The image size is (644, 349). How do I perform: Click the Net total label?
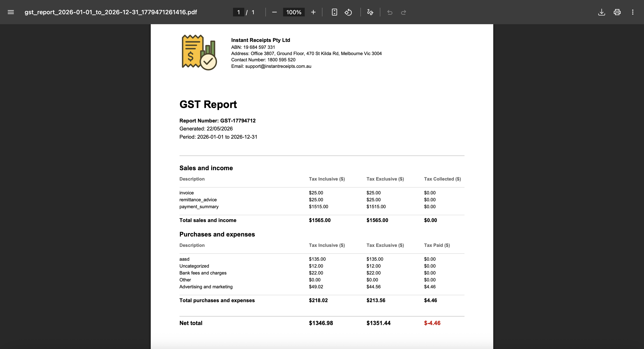click(191, 323)
